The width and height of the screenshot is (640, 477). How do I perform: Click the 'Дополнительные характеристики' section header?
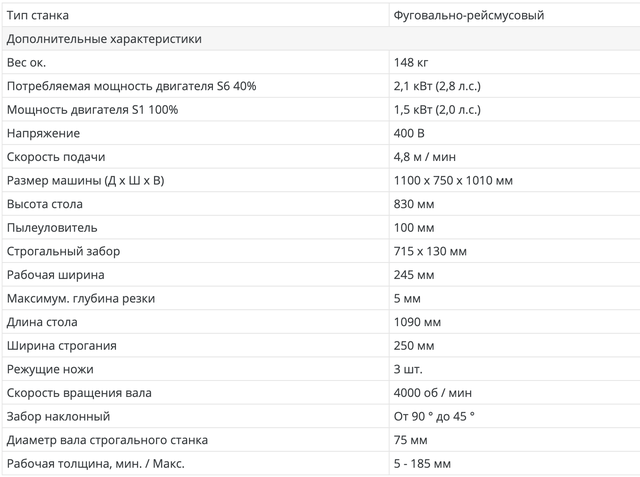pyautogui.click(x=104, y=39)
